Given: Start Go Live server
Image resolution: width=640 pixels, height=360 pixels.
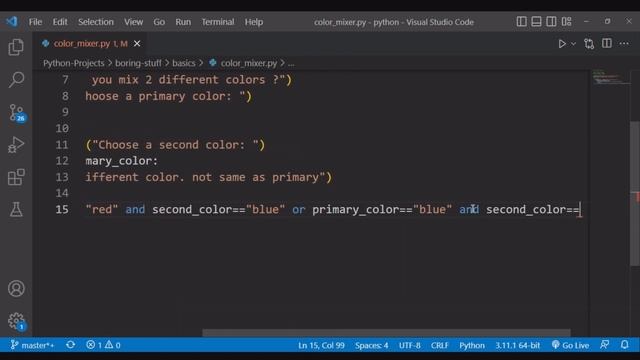Looking at the screenshot, I should (x=570, y=345).
